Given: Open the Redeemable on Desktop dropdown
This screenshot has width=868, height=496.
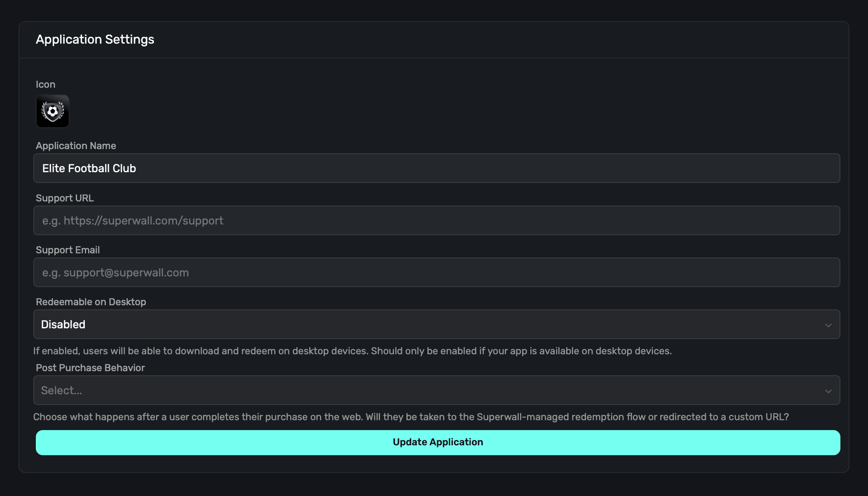Looking at the screenshot, I should tap(436, 324).
